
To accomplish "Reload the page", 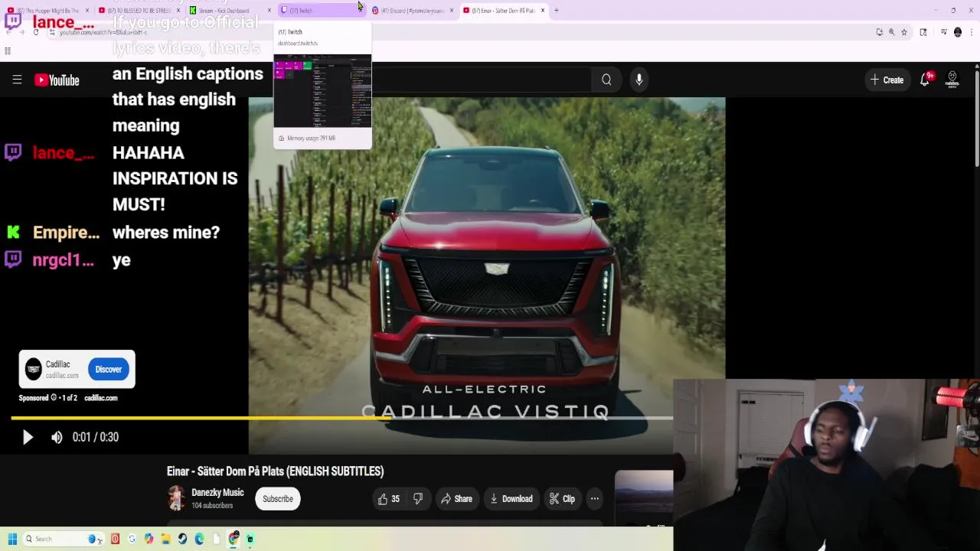I will coord(35,32).
